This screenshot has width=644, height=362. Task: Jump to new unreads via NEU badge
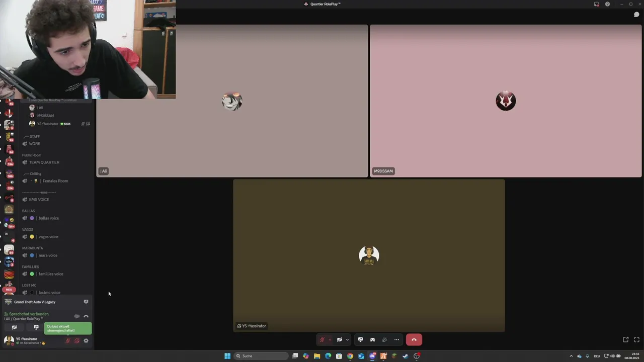[x=9, y=290]
